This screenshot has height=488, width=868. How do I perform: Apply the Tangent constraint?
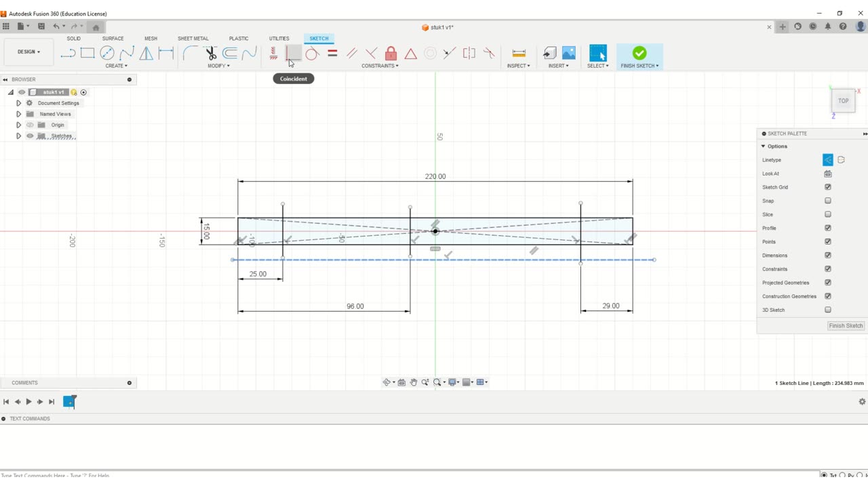312,54
